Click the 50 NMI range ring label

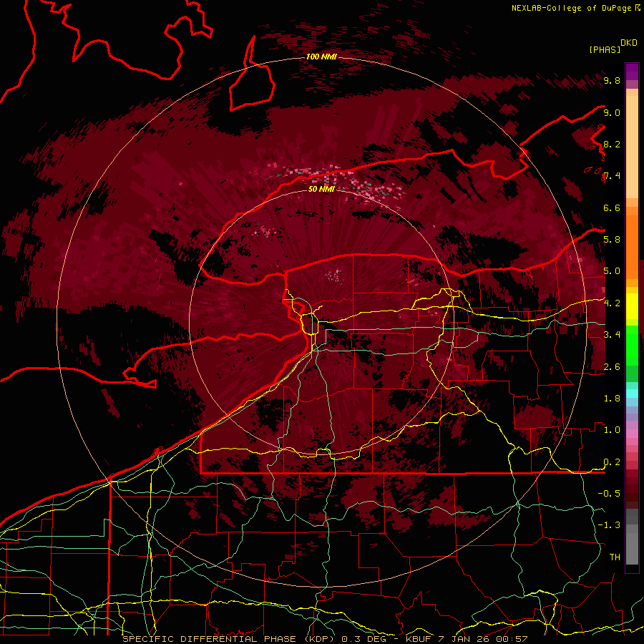tap(321, 189)
